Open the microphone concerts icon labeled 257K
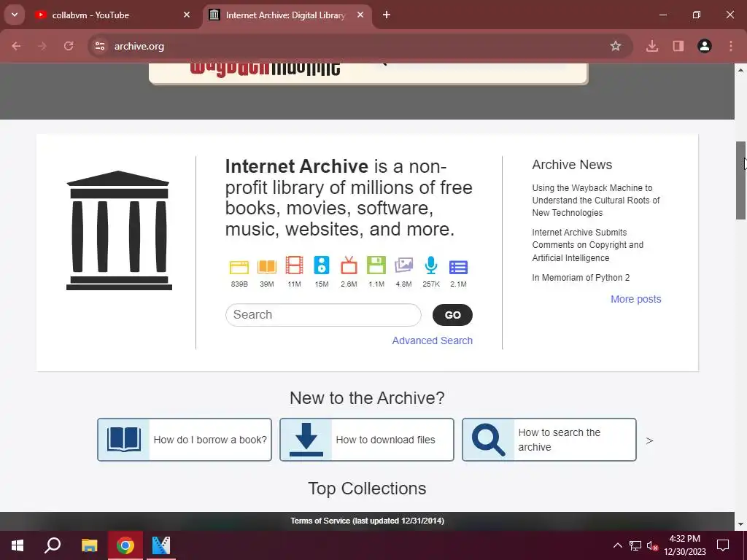The image size is (747, 560). click(x=431, y=265)
